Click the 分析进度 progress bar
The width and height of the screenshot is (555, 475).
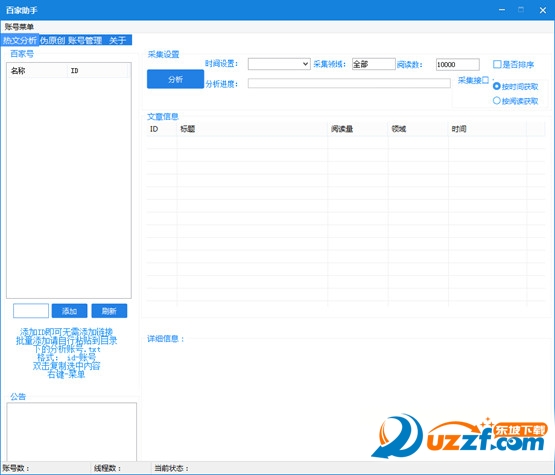(x=349, y=84)
